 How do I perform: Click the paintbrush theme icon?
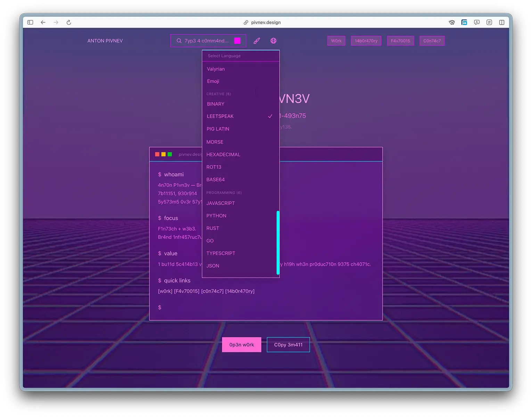click(257, 41)
